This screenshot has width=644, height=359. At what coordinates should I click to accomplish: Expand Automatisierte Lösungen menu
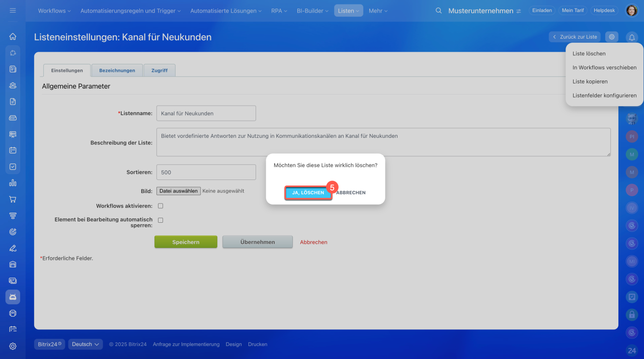coord(226,11)
